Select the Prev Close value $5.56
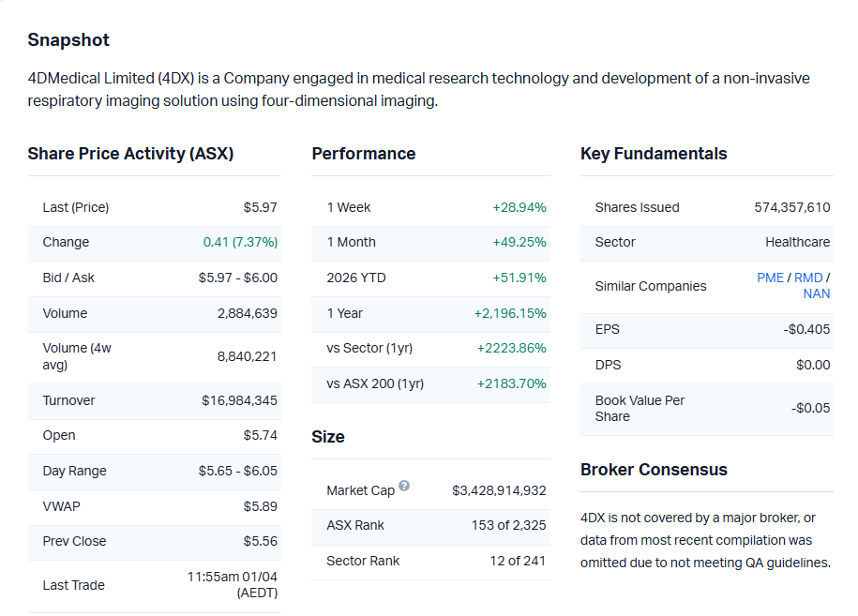858x616 pixels. pyautogui.click(x=261, y=541)
